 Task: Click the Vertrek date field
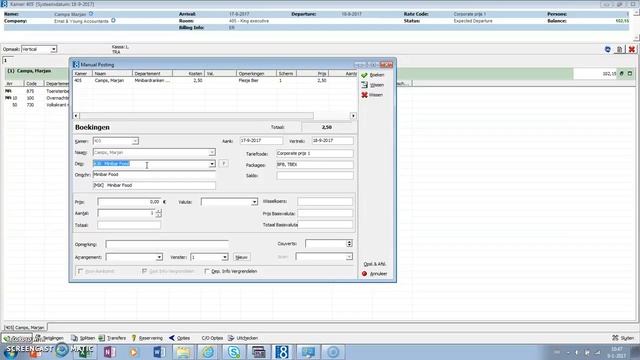(x=332, y=140)
